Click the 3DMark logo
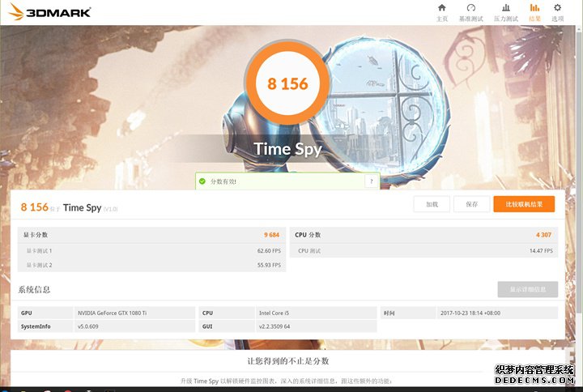This screenshot has width=583, height=392. point(50,12)
